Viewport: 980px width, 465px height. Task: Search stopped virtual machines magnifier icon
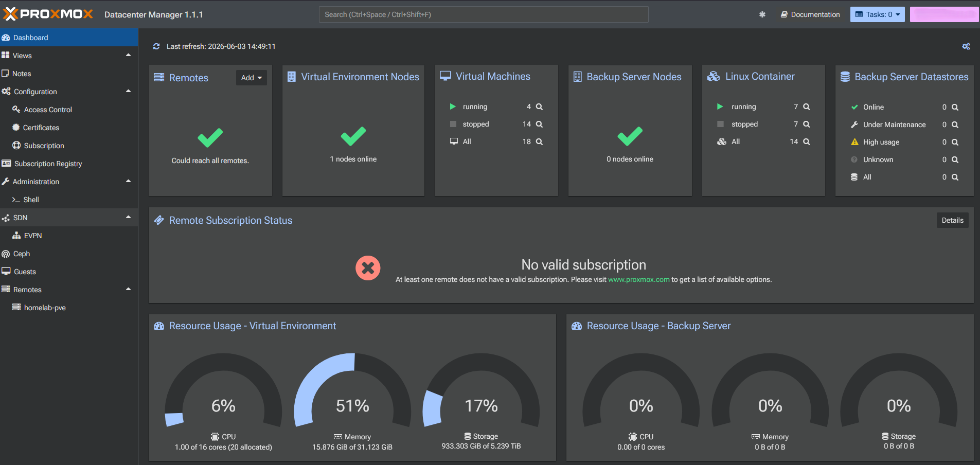tap(539, 124)
